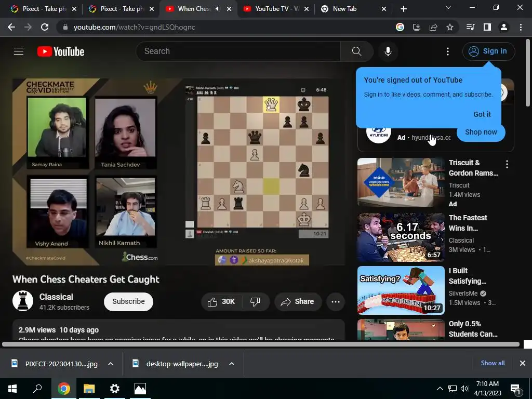Open Photos app in taskbar
The image size is (532, 399).
[x=140, y=389]
